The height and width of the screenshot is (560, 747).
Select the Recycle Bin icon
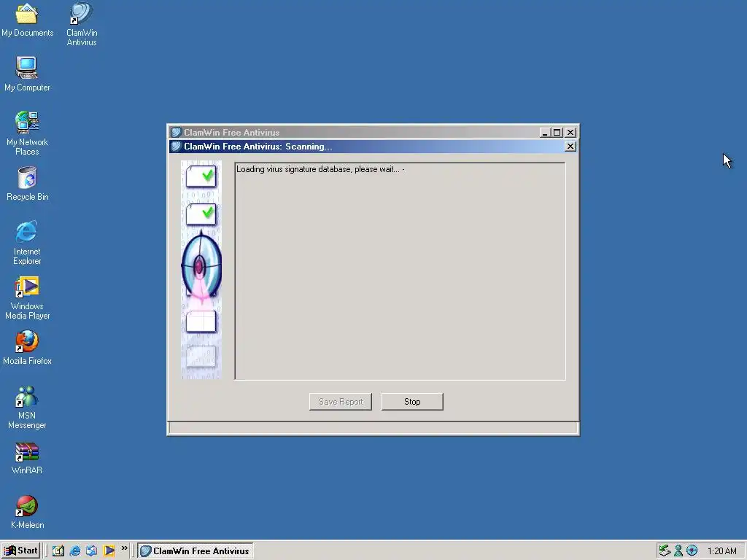pyautogui.click(x=27, y=183)
